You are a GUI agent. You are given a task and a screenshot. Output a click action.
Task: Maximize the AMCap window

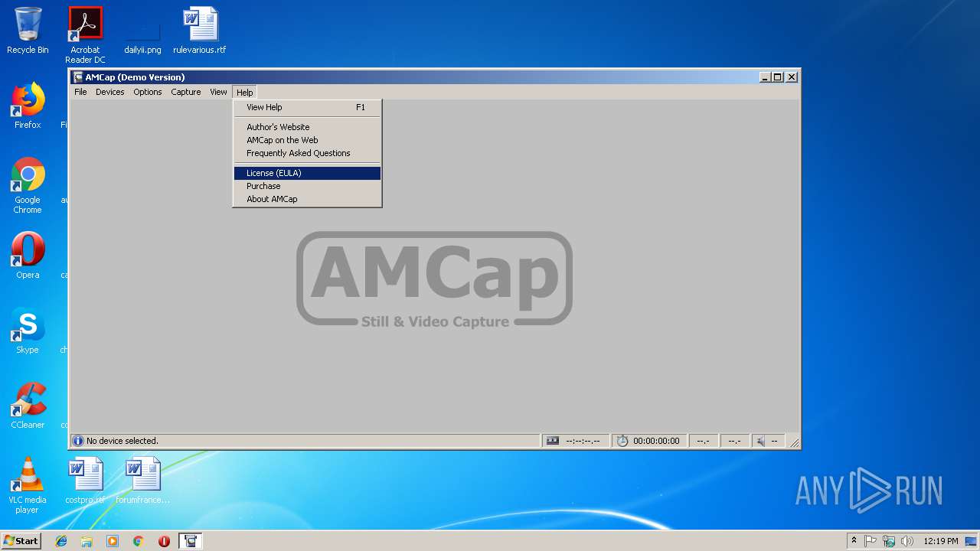tap(778, 77)
